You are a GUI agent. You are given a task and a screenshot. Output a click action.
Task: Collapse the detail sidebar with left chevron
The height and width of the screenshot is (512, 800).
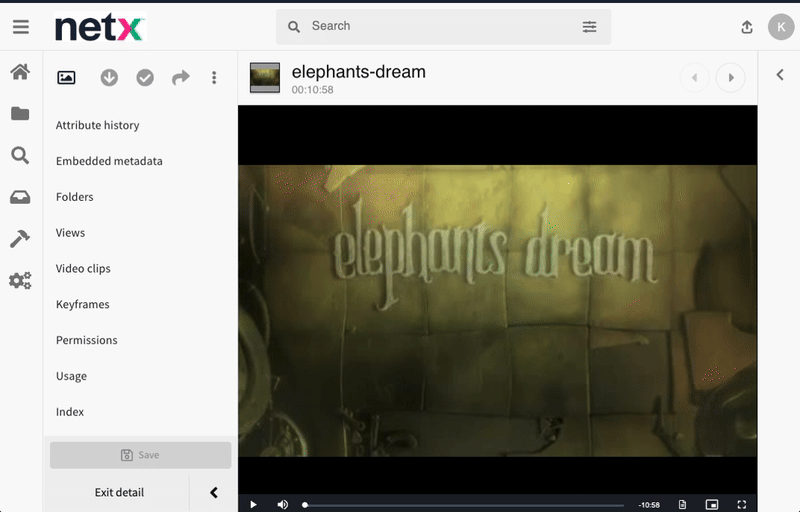[214, 492]
